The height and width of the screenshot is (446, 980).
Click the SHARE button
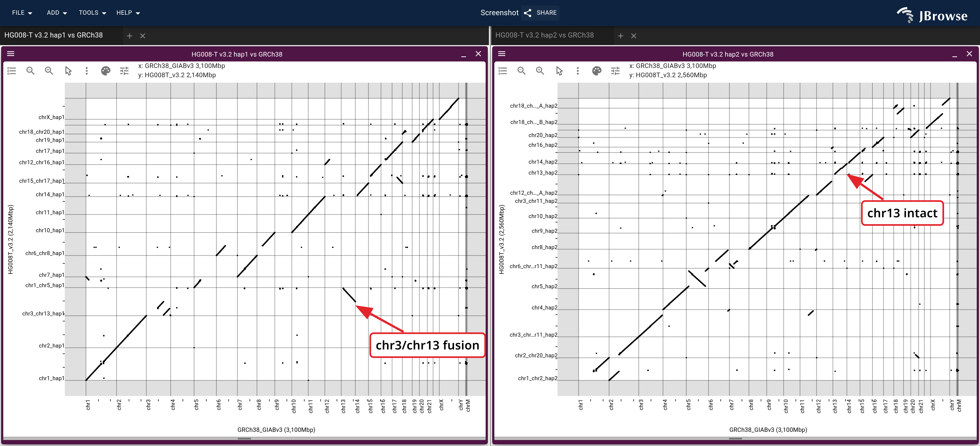click(x=541, y=13)
